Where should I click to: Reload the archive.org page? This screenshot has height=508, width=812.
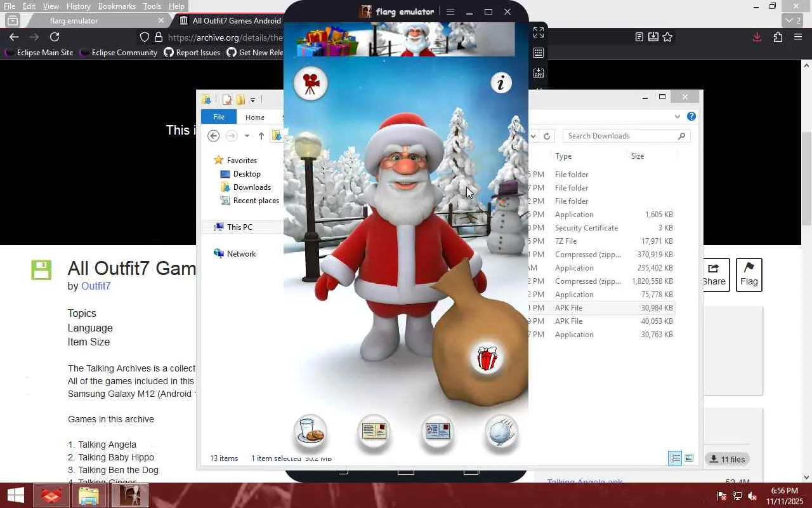coord(55,37)
